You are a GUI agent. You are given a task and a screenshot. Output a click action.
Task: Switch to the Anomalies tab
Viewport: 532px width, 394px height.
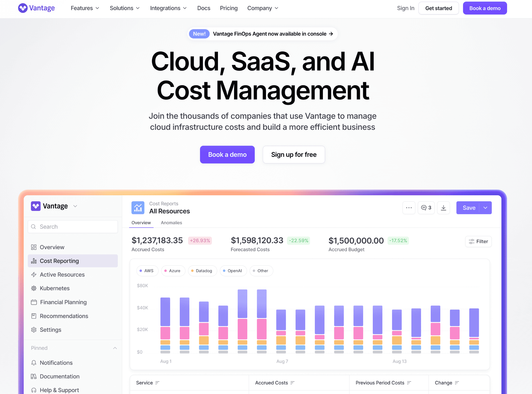[171, 223]
